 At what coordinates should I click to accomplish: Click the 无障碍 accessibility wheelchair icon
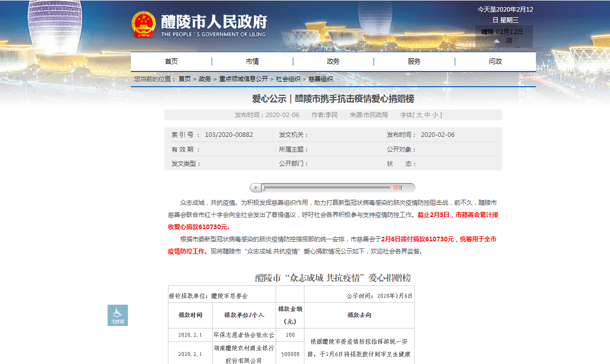(117, 315)
